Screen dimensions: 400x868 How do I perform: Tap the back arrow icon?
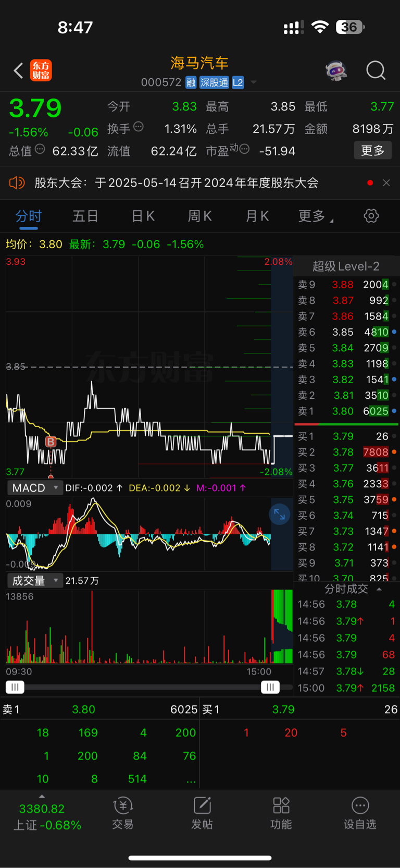[x=18, y=70]
